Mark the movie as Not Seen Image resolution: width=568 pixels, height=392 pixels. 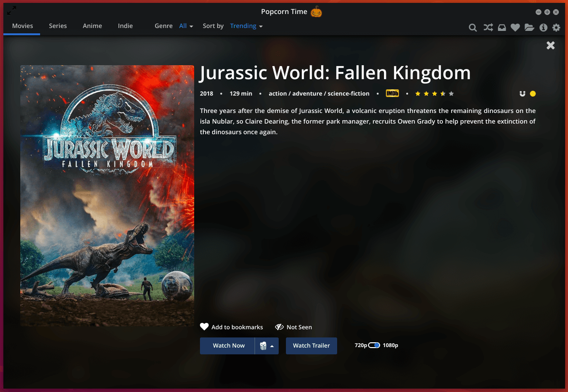point(293,327)
